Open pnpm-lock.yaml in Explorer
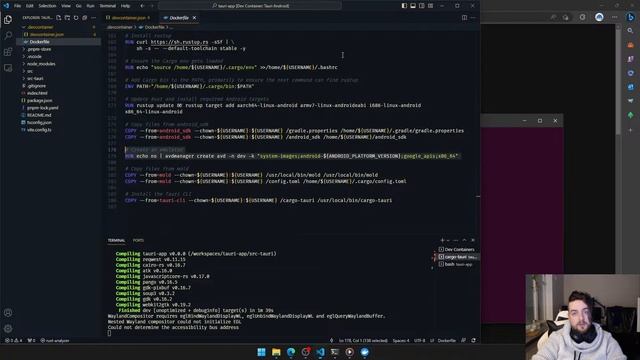This screenshot has height=360, width=640. point(42,108)
